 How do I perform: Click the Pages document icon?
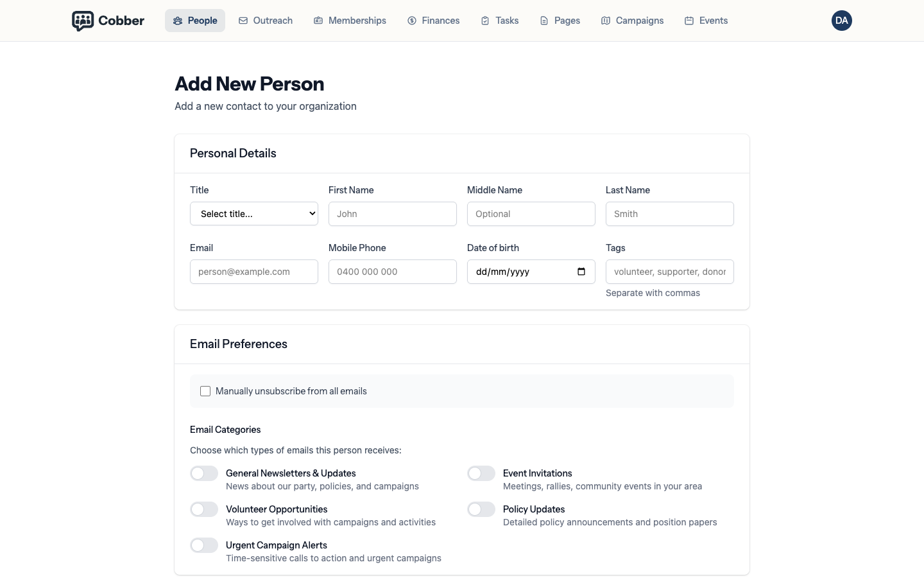point(544,21)
